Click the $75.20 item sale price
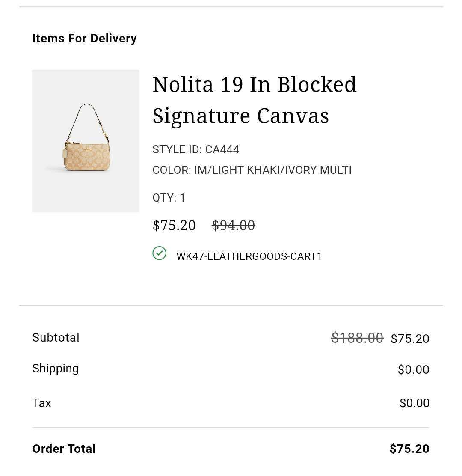462x476 pixels. click(174, 226)
